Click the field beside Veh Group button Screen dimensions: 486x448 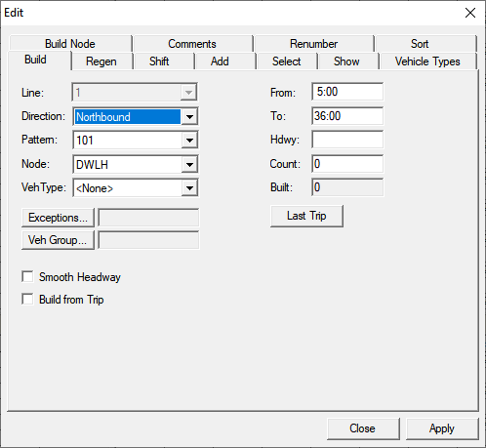click(148, 240)
